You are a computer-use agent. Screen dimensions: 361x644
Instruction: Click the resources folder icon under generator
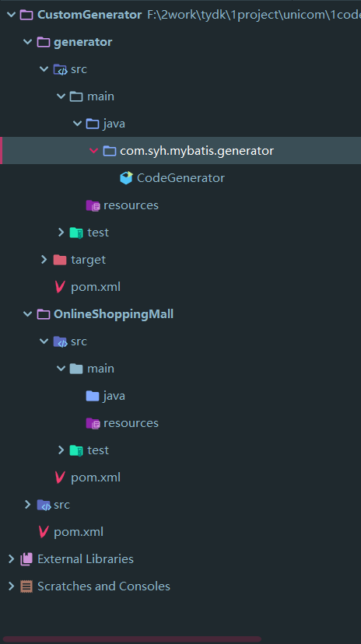tap(93, 205)
